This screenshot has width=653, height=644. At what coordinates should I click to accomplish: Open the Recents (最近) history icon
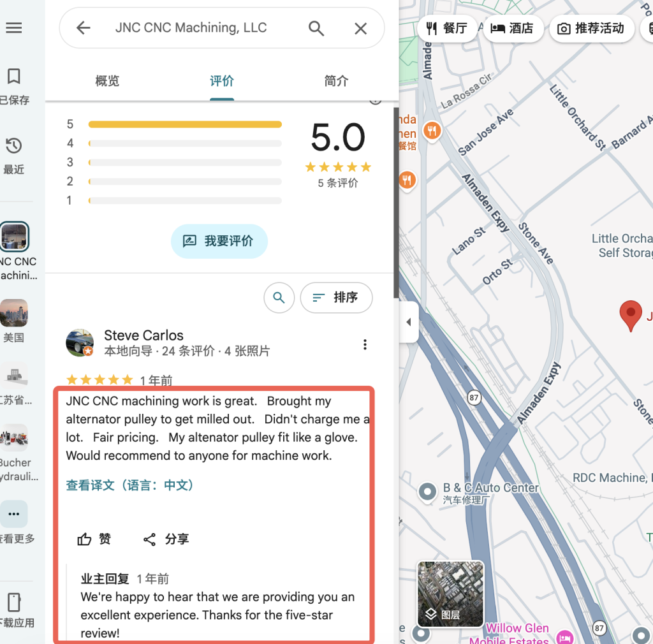(14, 146)
